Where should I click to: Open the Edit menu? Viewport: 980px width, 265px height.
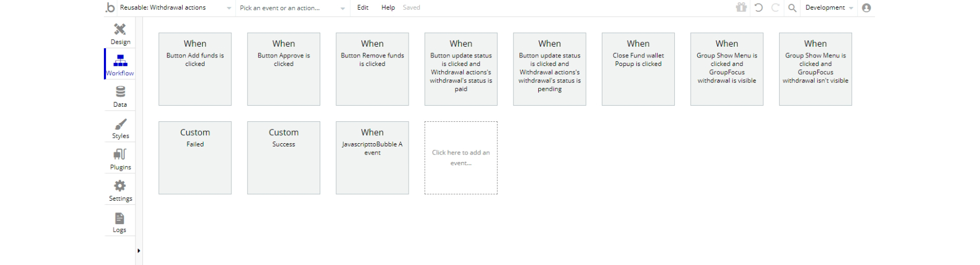click(363, 8)
